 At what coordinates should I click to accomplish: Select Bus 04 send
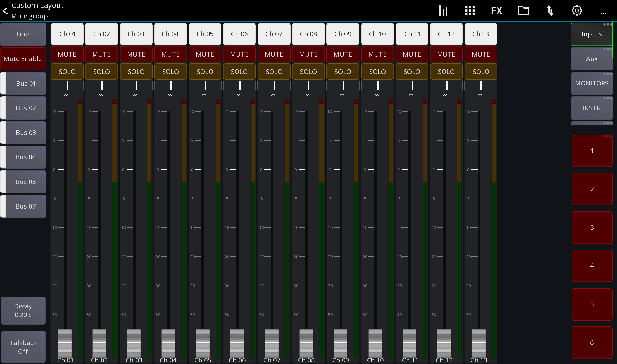[x=23, y=157]
